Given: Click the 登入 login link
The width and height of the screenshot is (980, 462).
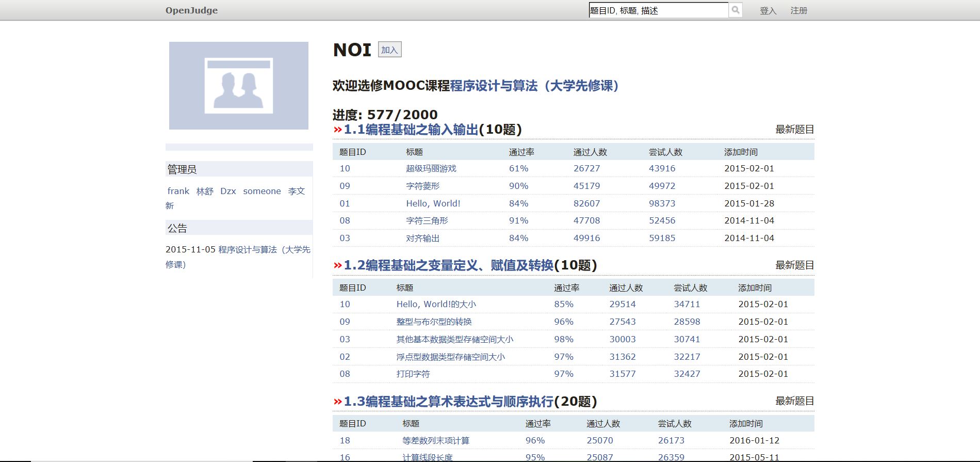Looking at the screenshot, I should pyautogui.click(x=768, y=10).
